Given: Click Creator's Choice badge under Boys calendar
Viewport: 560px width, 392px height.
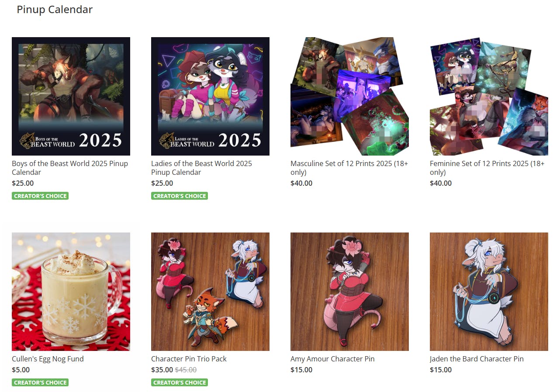Looking at the screenshot, I should pos(40,196).
